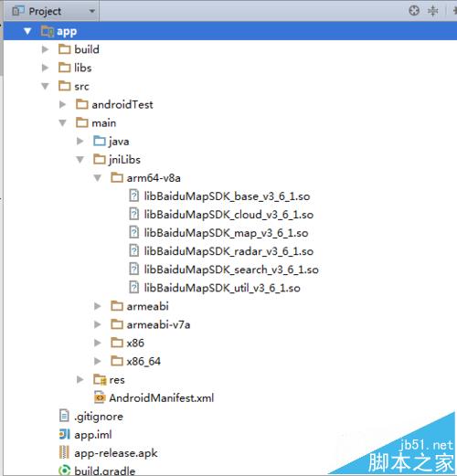Screen dimensions: 457x476
Task: Click the main folder icon
Action: point(82,122)
